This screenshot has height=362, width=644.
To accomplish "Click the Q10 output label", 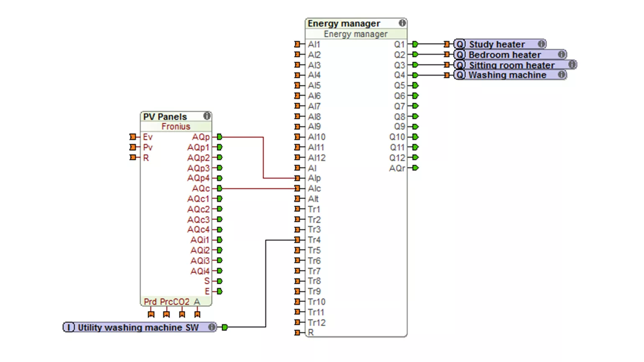I will 397,137.
